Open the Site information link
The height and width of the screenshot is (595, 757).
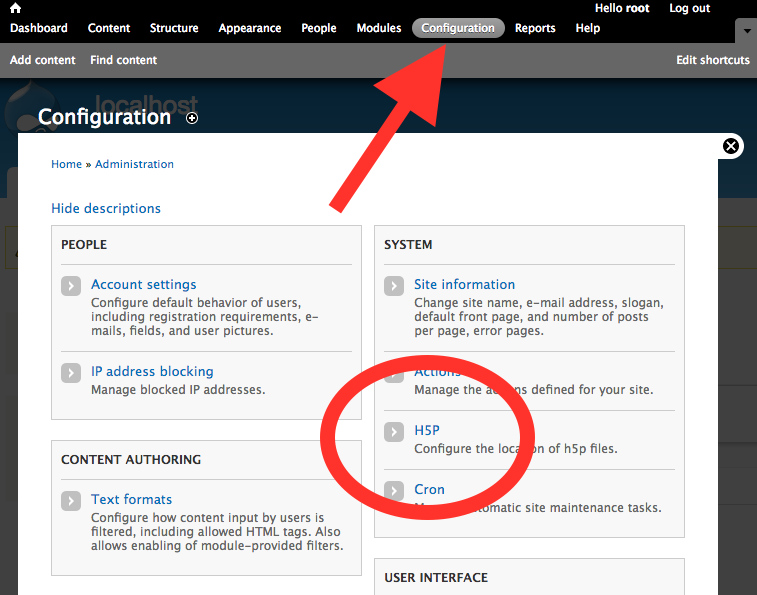(464, 285)
